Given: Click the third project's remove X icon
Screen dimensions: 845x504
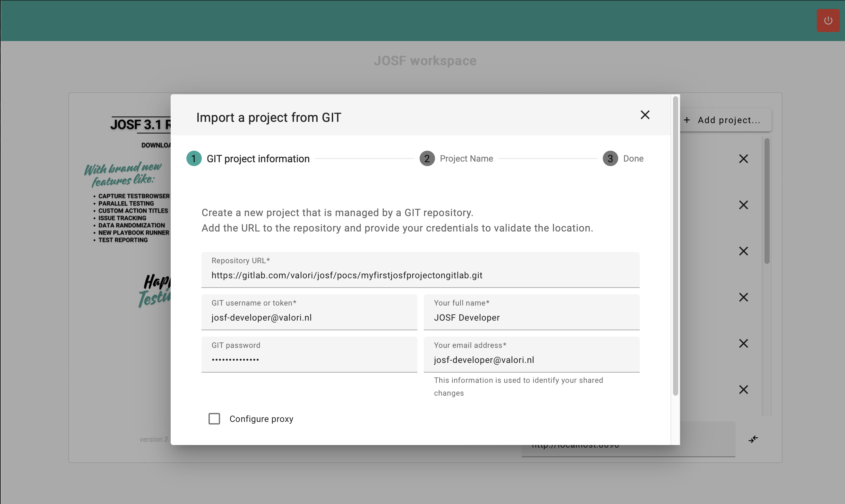Looking at the screenshot, I should (743, 251).
